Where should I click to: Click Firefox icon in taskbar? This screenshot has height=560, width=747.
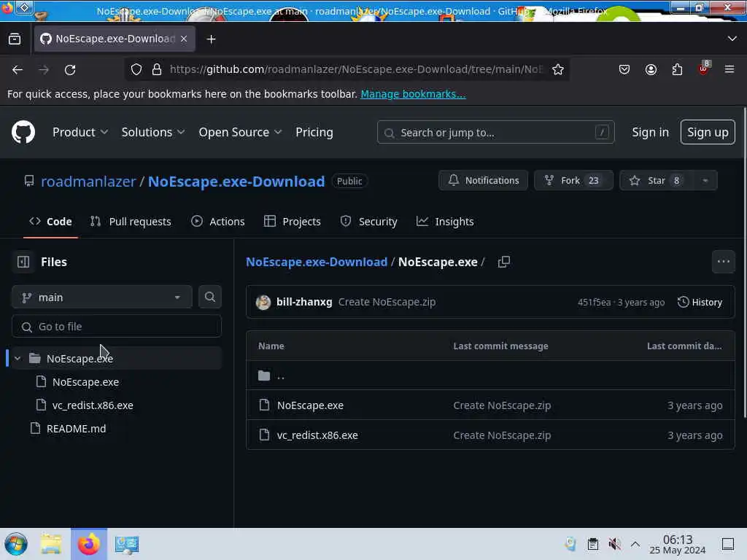(89, 544)
